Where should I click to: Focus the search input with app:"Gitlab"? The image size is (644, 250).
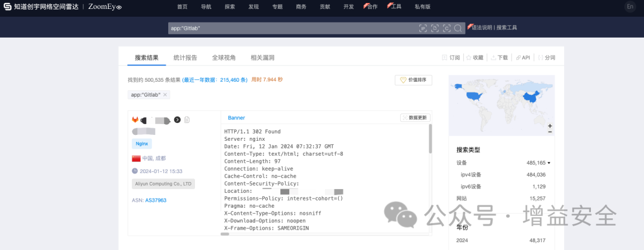coord(292,28)
